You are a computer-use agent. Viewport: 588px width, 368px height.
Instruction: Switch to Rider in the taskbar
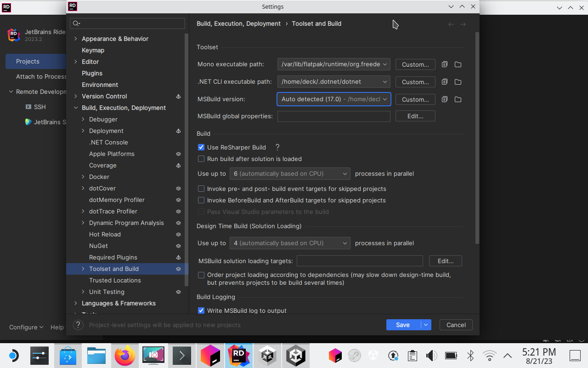pos(238,356)
